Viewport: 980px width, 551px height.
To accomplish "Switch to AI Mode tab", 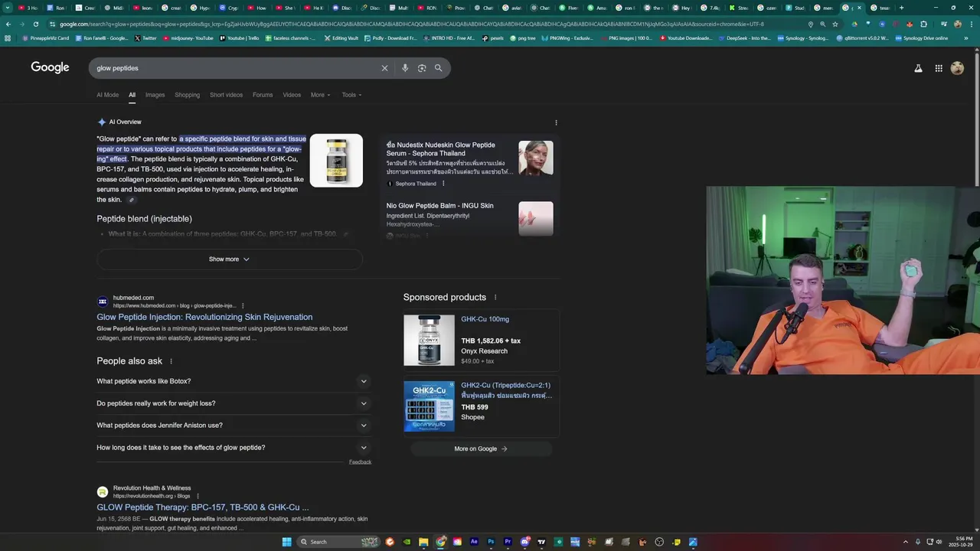I will 107,95.
